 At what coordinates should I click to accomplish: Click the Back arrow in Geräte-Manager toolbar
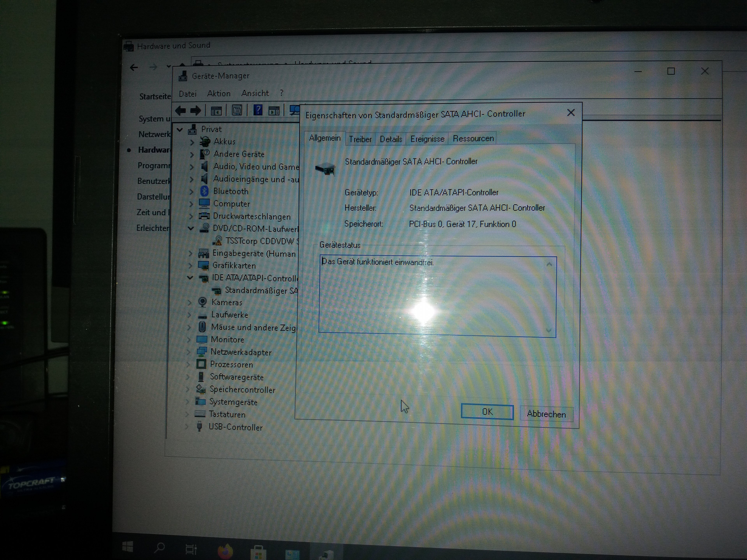pos(180,111)
